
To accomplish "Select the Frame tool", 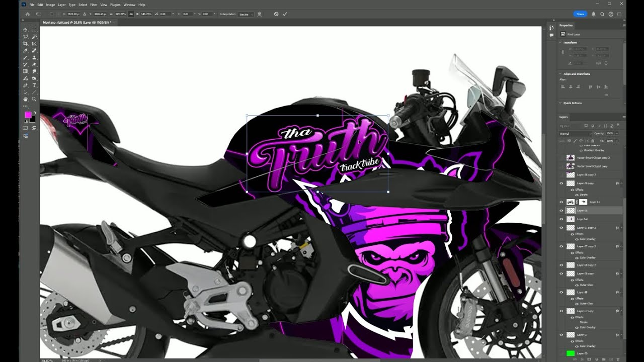I will tap(34, 44).
